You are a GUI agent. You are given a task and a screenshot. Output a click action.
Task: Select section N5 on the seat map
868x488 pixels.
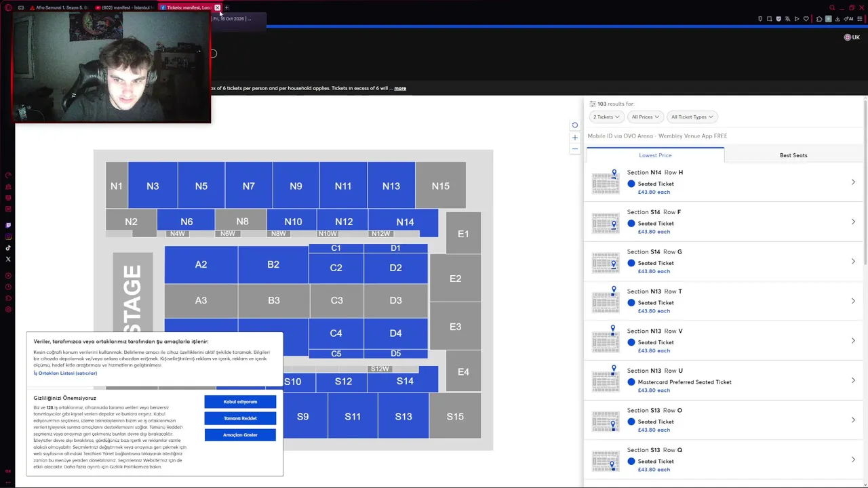click(x=201, y=186)
